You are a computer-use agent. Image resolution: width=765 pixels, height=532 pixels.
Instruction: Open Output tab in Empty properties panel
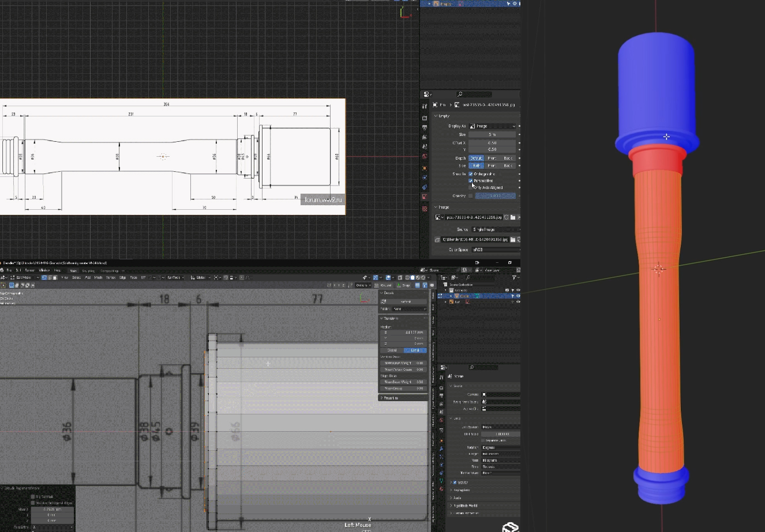click(x=425, y=127)
